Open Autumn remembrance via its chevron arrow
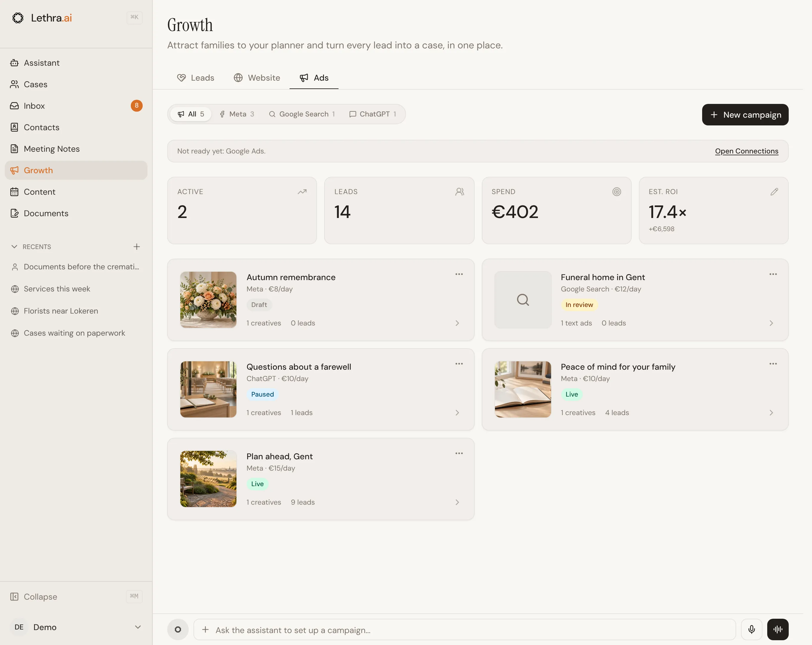Image resolution: width=812 pixels, height=645 pixels. click(x=457, y=323)
